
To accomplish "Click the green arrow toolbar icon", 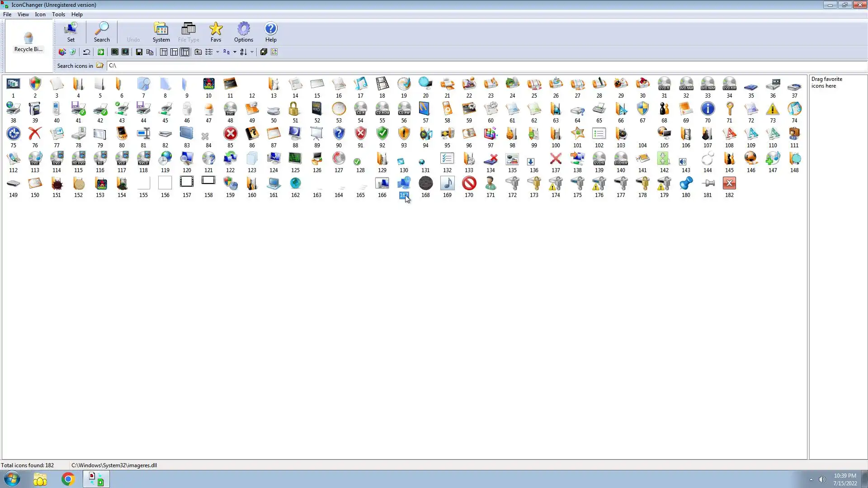I will coord(101,52).
